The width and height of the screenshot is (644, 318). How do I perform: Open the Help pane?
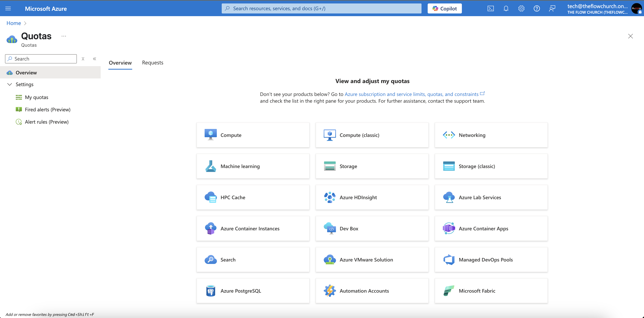tap(536, 8)
